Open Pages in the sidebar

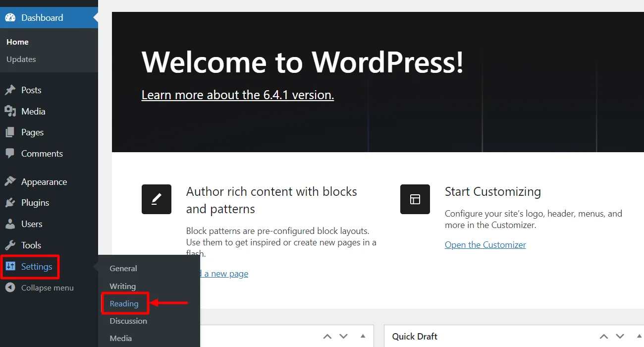coord(32,132)
